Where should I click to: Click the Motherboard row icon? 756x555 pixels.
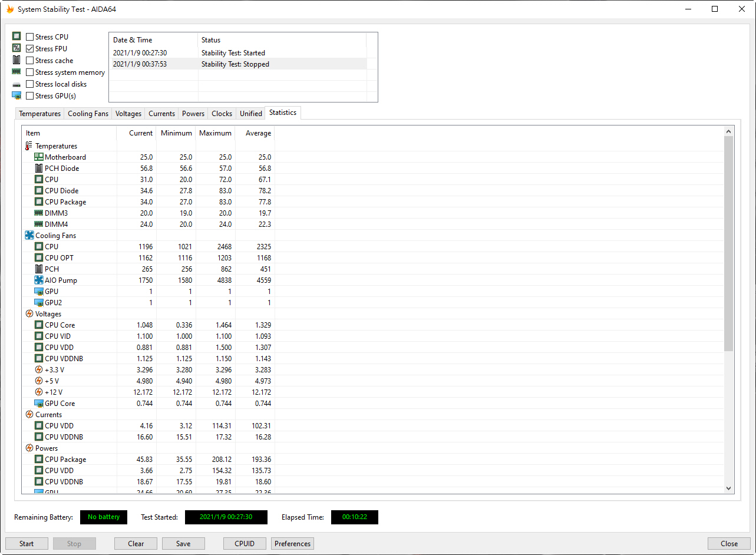39,157
